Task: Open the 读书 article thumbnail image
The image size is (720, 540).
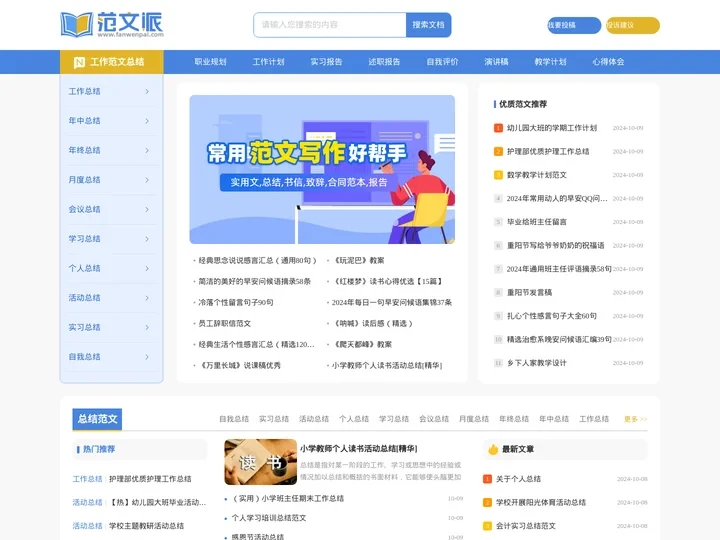Action: 260,462
